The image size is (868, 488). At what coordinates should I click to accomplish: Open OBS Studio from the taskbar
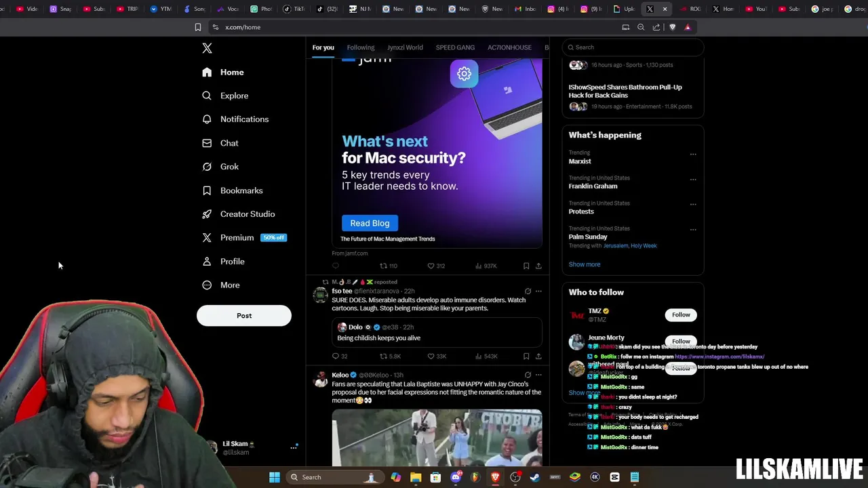(515, 477)
